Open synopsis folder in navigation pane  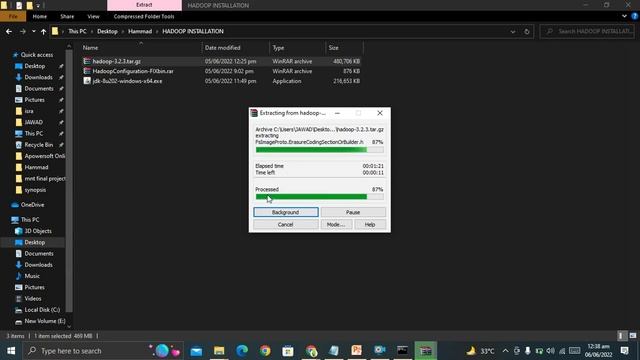[x=35, y=190]
